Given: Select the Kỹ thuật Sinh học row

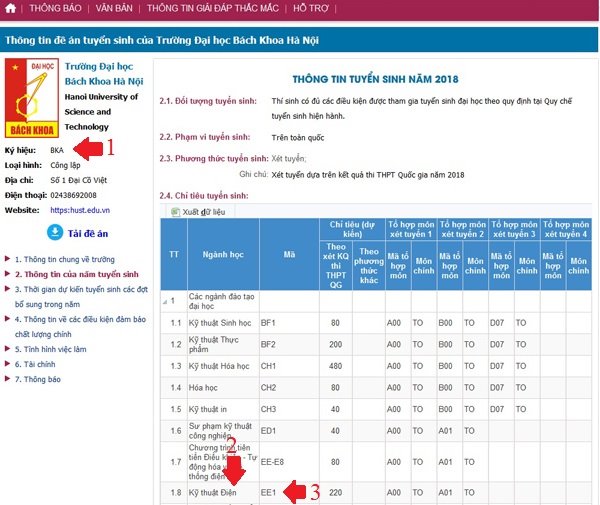Looking at the screenshot, I should click(x=222, y=323).
